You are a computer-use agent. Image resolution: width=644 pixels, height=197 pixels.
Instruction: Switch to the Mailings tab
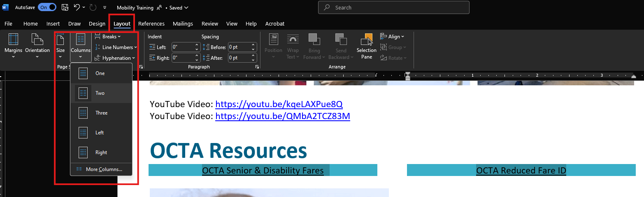183,24
